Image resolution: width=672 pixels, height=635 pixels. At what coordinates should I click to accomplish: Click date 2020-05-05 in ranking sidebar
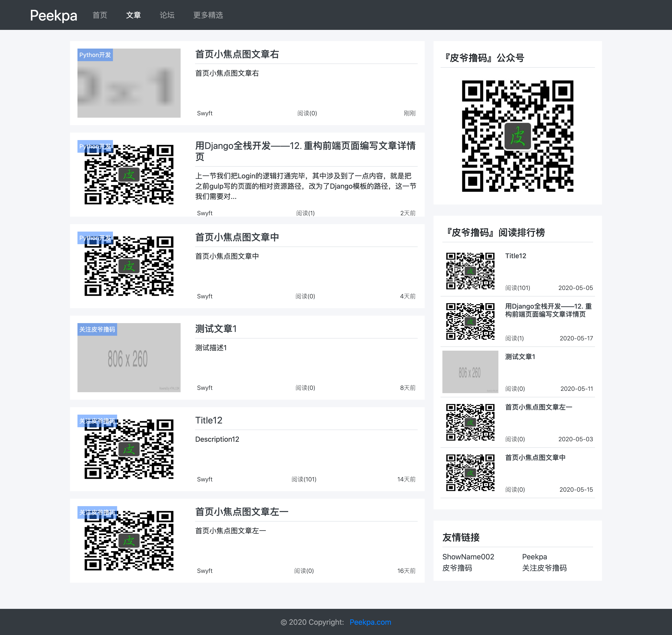pos(576,288)
